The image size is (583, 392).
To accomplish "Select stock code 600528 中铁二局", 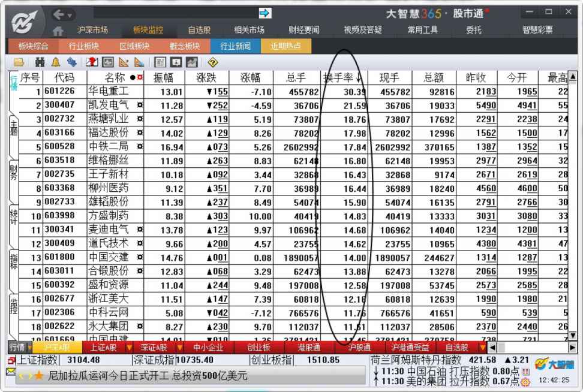I will pyautogui.click(x=293, y=147).
